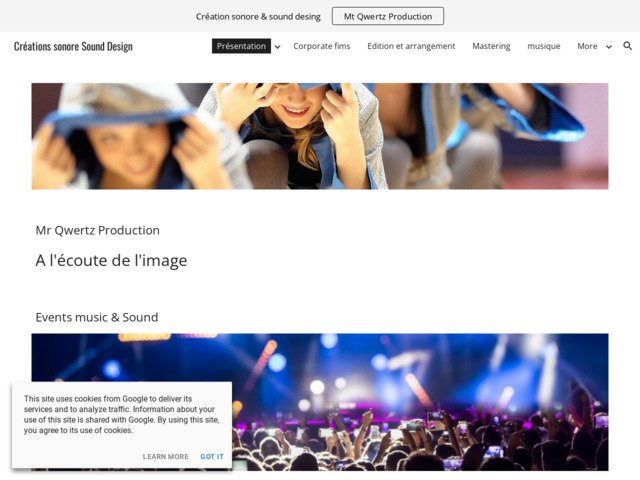Click the Création sonore & sound desing banner text
The height and width of the screenshot is (480, 640).
258,17
